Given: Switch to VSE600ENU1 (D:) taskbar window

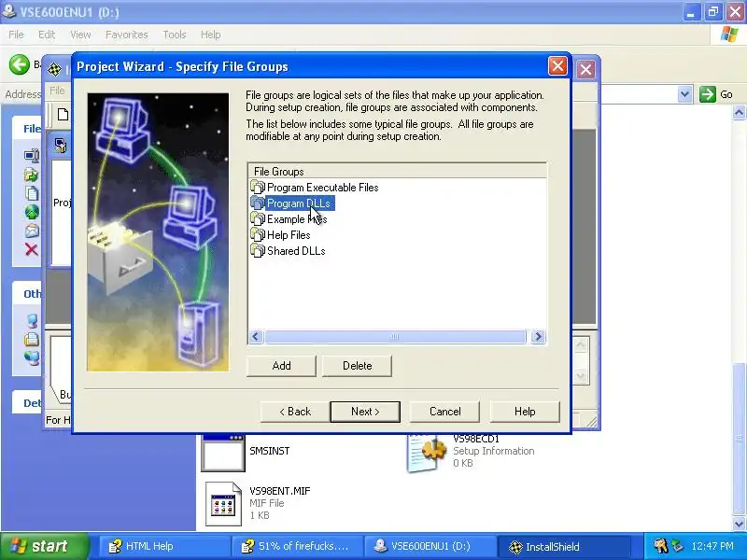Looking at the screenshot, I should (430, 547).
